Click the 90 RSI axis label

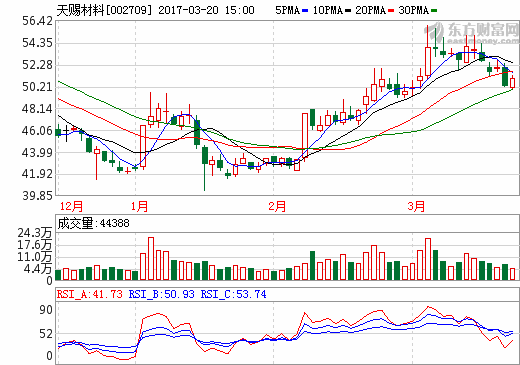(46, 310)
